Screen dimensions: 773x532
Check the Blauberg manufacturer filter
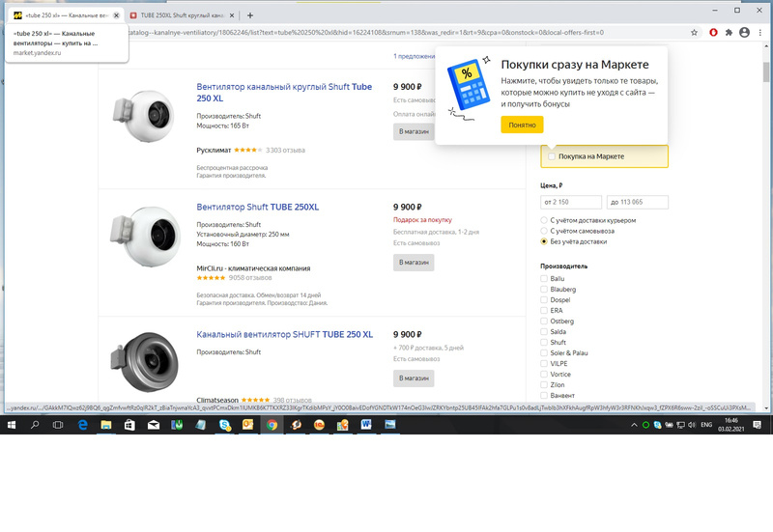coord(544,289)
